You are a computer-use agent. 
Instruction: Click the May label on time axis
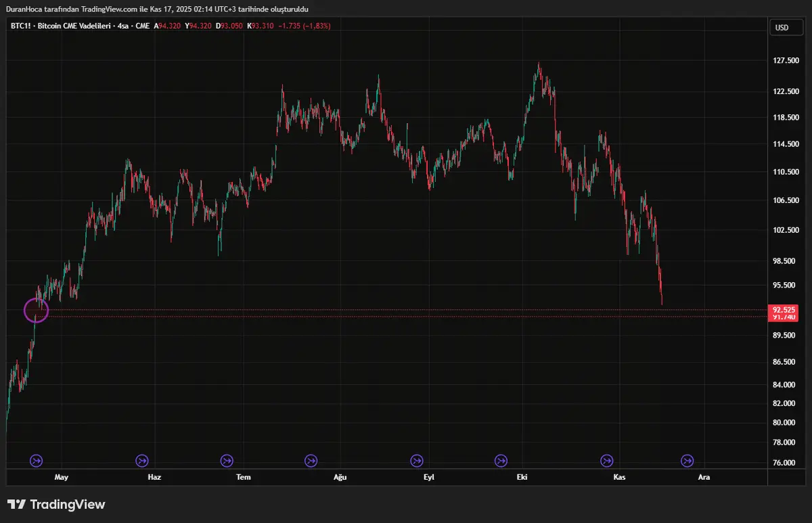tap(62, 477)
